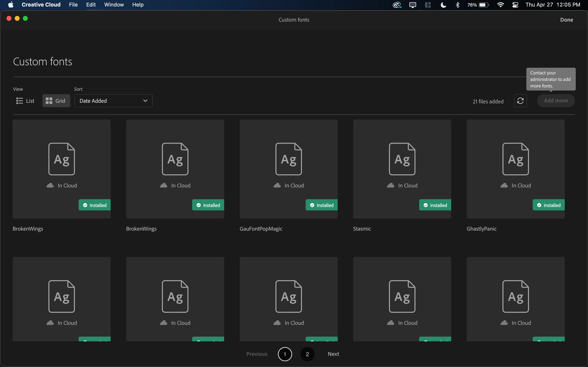The image size is (588, 367).
Task: Open the Wi-Fi status menu
Action: [500, 5]
